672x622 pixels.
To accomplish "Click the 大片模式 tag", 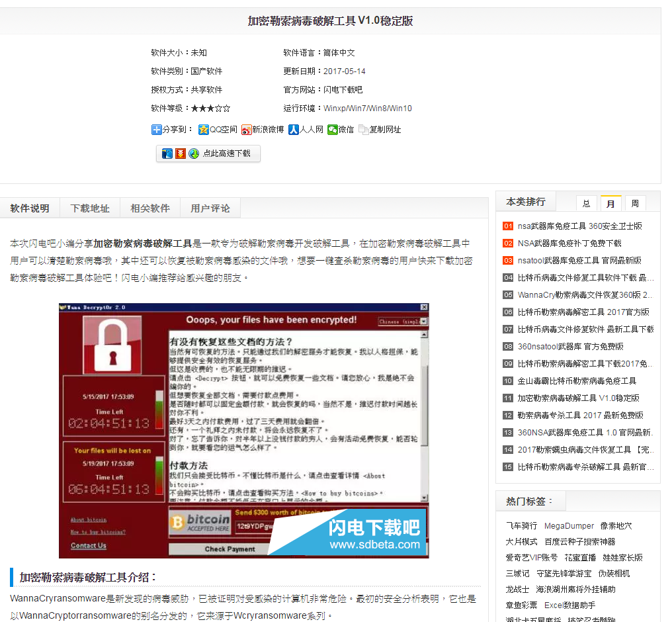I will coord(521,541).
